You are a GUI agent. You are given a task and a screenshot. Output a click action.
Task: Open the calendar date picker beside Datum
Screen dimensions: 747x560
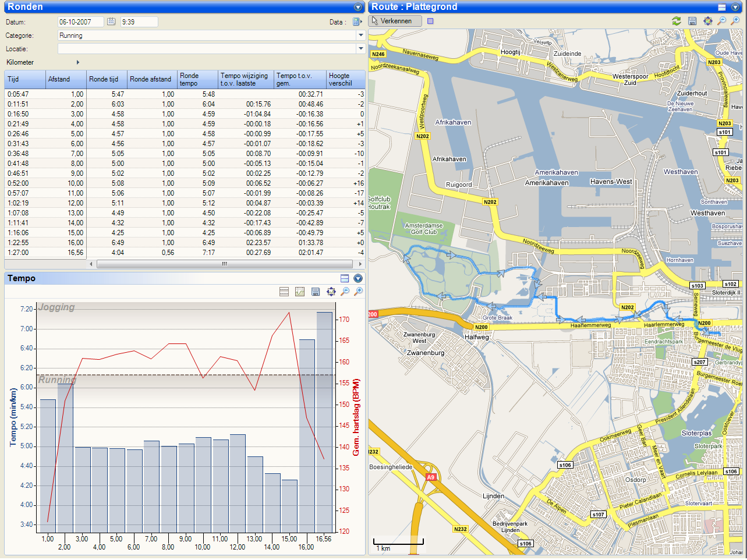(111, 22)
